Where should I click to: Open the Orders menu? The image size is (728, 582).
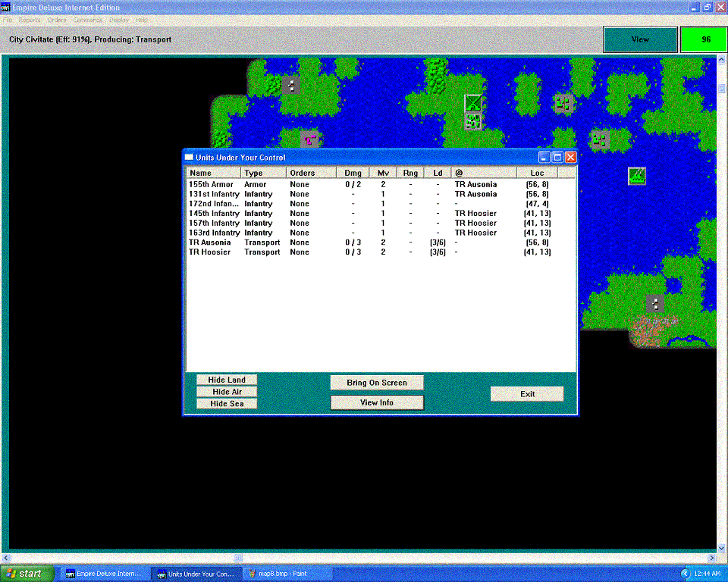(57, 20)
